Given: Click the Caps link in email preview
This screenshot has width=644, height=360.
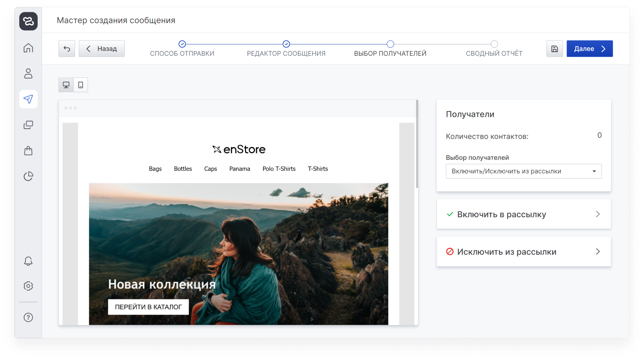Looking at the screenshot, I should [210, 169].
